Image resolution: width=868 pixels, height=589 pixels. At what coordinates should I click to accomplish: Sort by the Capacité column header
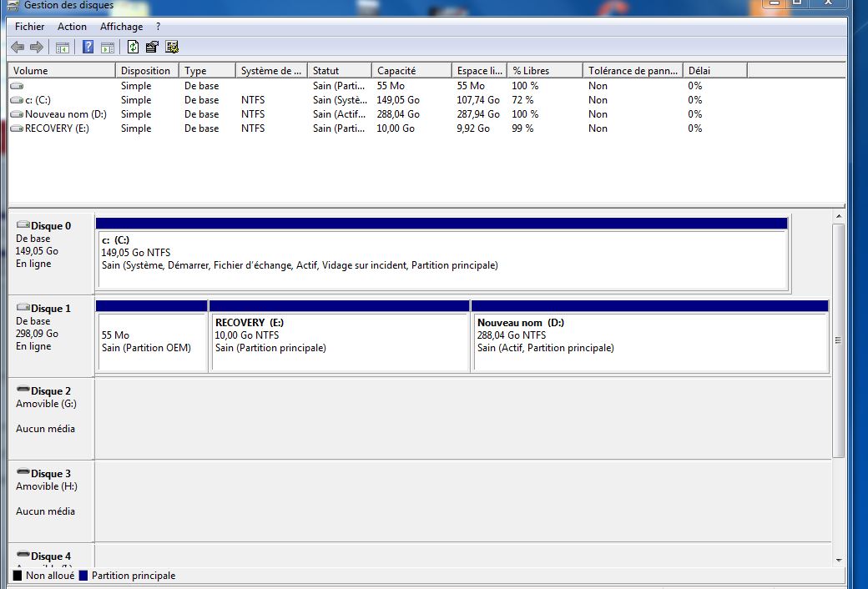coord(411,71)
